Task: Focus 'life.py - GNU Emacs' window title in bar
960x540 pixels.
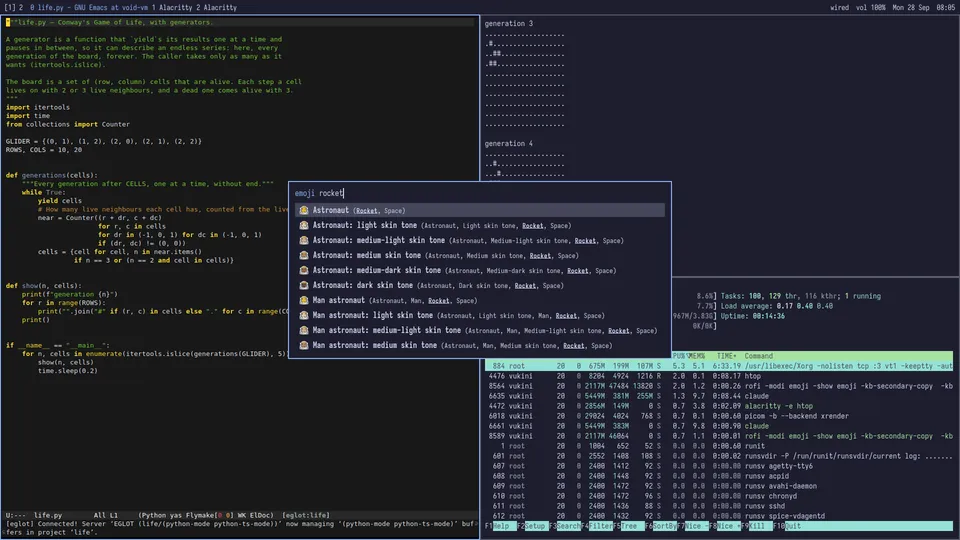Action: point(91,7)
